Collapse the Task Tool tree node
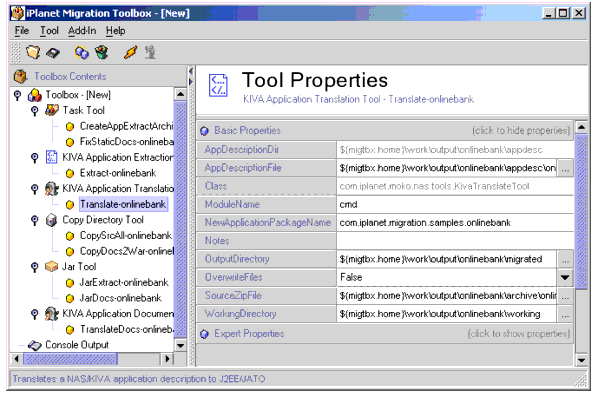 34,111
